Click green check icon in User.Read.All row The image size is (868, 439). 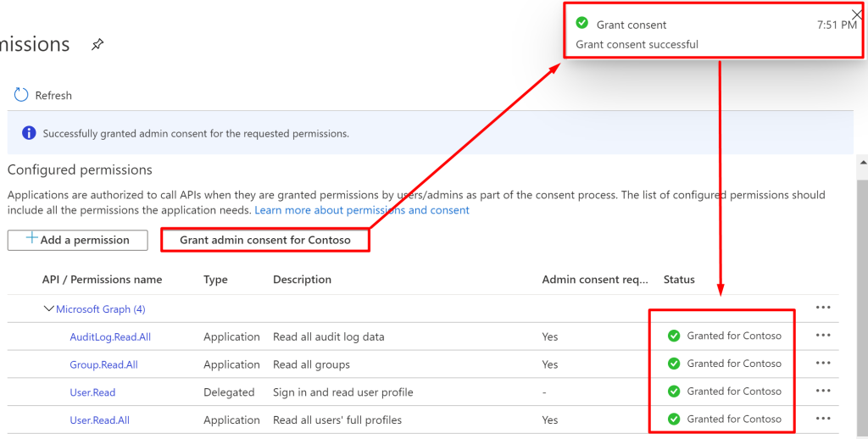674,419
